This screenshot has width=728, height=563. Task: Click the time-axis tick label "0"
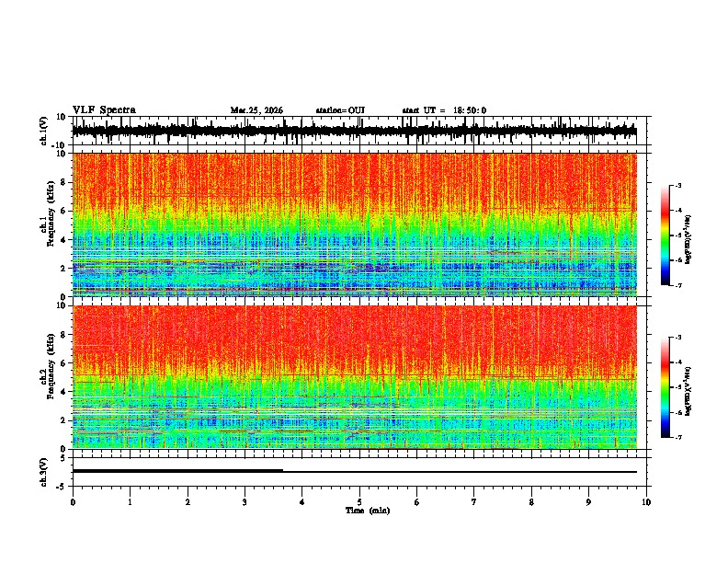[73, 502]
